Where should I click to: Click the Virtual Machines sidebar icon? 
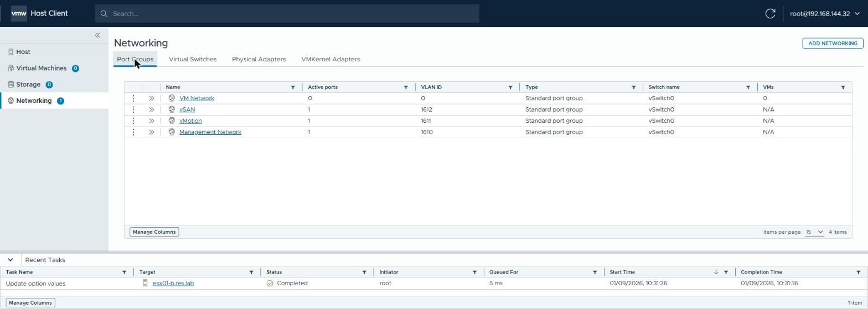tap(11, 68)
